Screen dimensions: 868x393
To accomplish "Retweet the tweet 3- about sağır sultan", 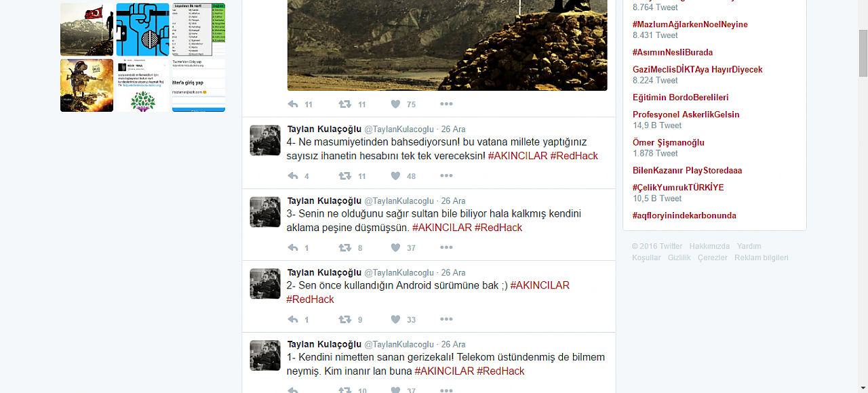I will click(x=344, y=248).
